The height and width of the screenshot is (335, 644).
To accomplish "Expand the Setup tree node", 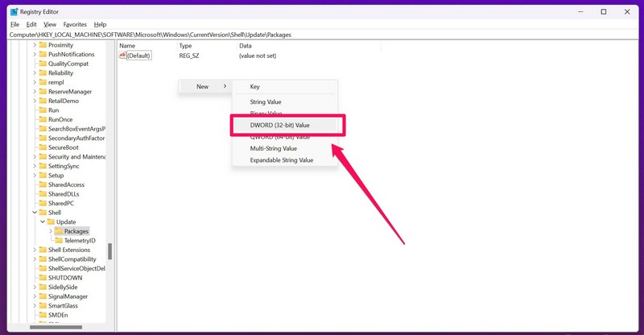I will [35, 176].
